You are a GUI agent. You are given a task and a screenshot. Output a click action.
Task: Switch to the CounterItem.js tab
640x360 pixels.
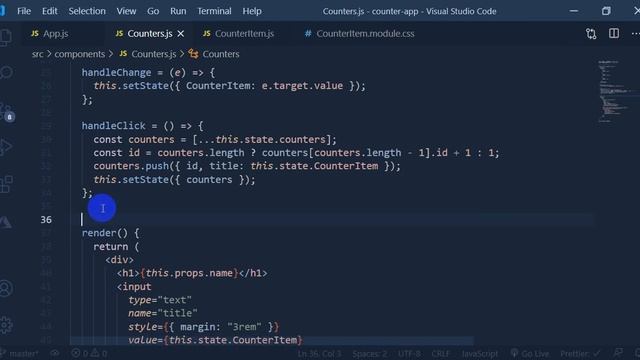(239, 33)
